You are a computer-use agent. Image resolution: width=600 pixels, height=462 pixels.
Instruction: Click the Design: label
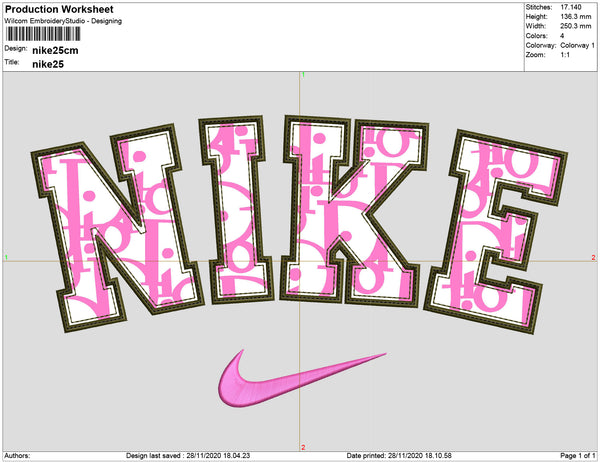[x=16, y=49]
